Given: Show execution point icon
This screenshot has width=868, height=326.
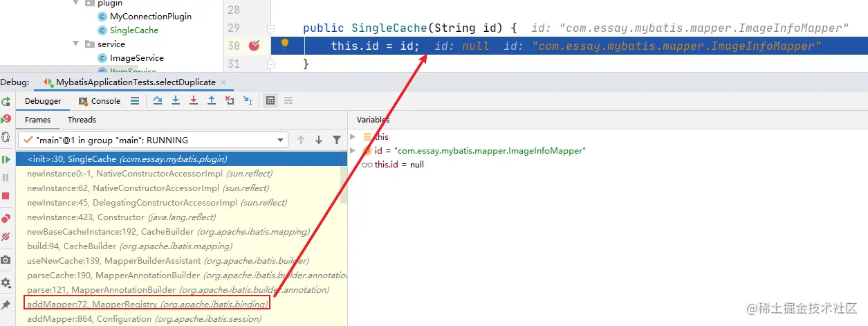Looking at the screenshot, I should 134,101.
